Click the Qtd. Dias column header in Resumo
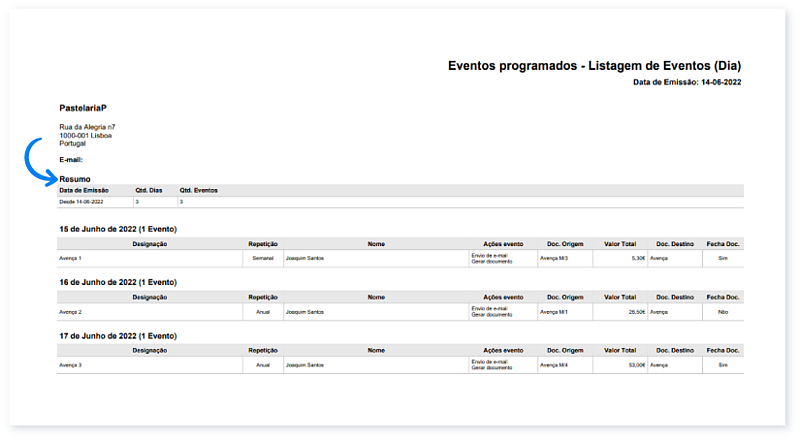The image size is (800, 440). tap(149, 189)
